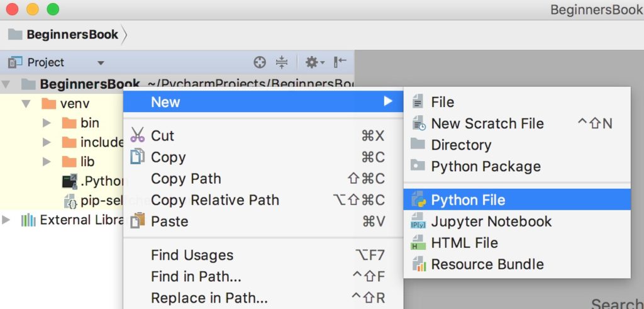Image resolution: width=644 pixels, height=309 pixels.
Task: Click the scissors Cut icon
Action: (x=138, y=135)
